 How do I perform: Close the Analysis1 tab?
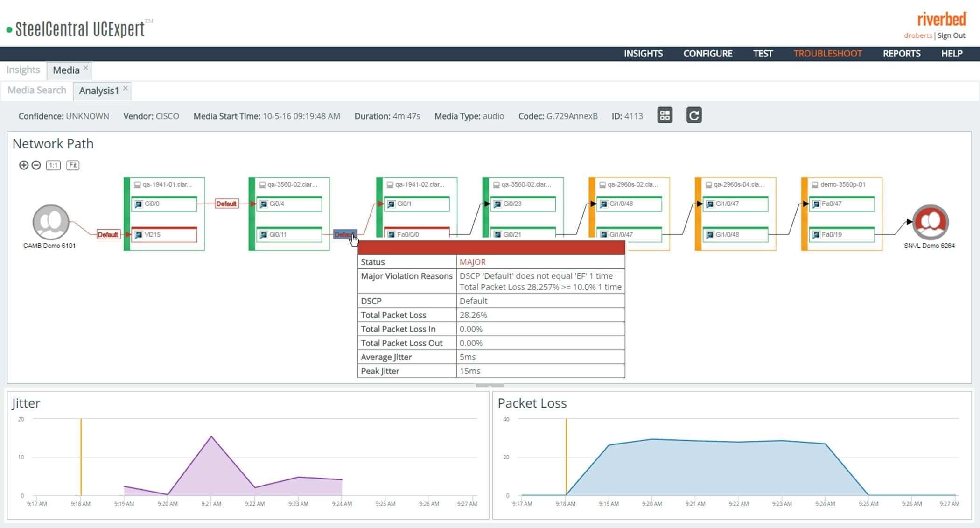point(125,88)
